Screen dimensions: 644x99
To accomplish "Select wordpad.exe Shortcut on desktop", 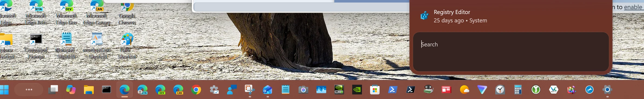I will click(x=97, y=46).
